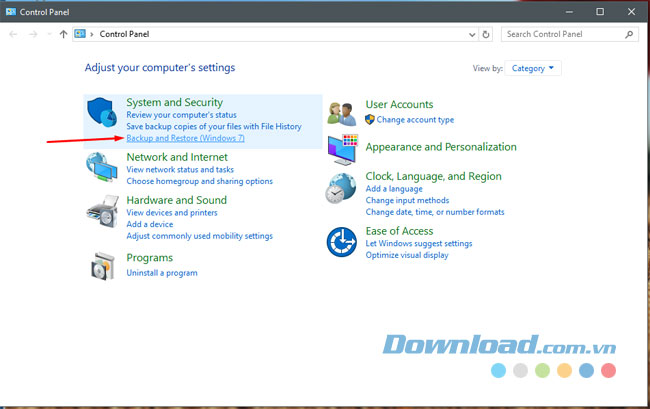Viewport: 650px width, 409px height.
Task: Click Change account type link
Action: [415, 120]
